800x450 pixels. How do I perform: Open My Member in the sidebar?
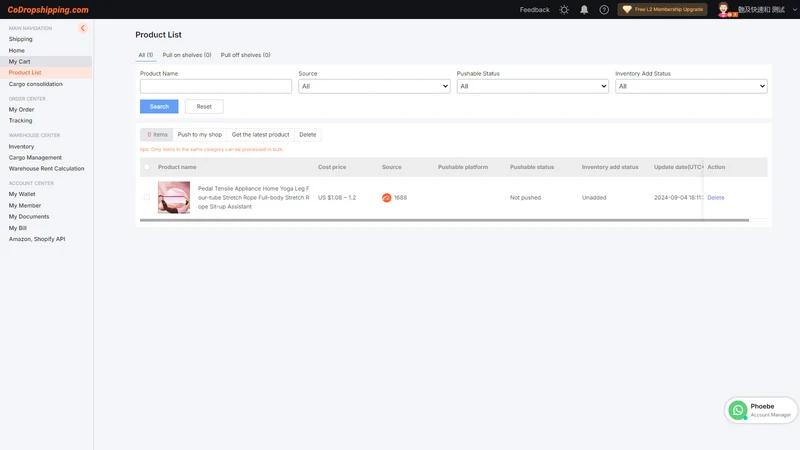point(24,206)
